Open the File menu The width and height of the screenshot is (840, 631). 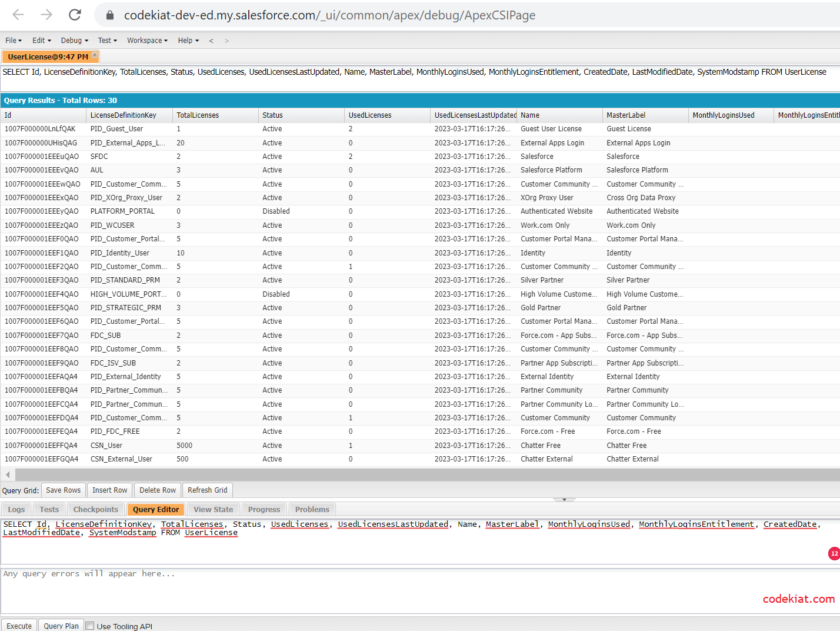(14, 41)
